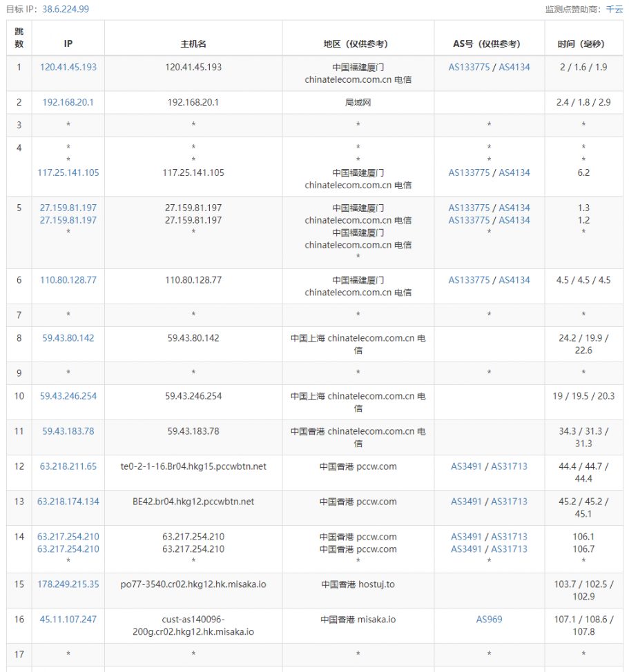
Task: Select the 监测点赞助商 label
Action: pyautogui.click(x=574, y=9)
